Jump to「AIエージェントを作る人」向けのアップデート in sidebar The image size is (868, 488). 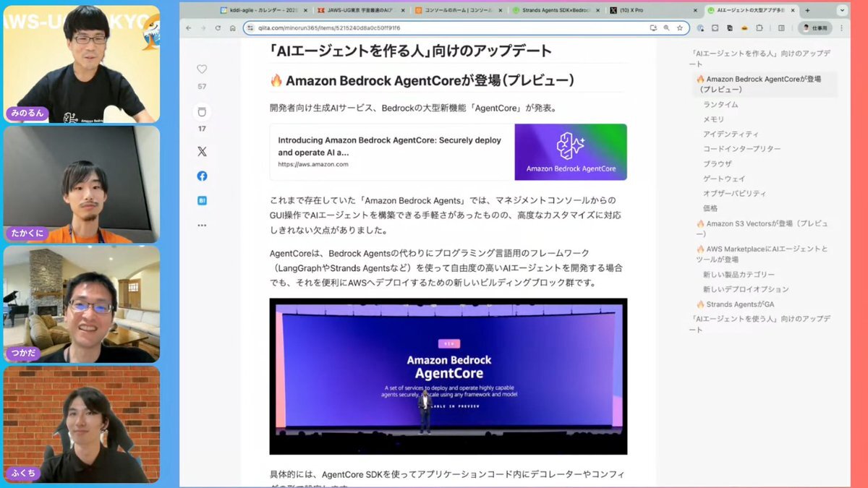(x=759, y=59)
